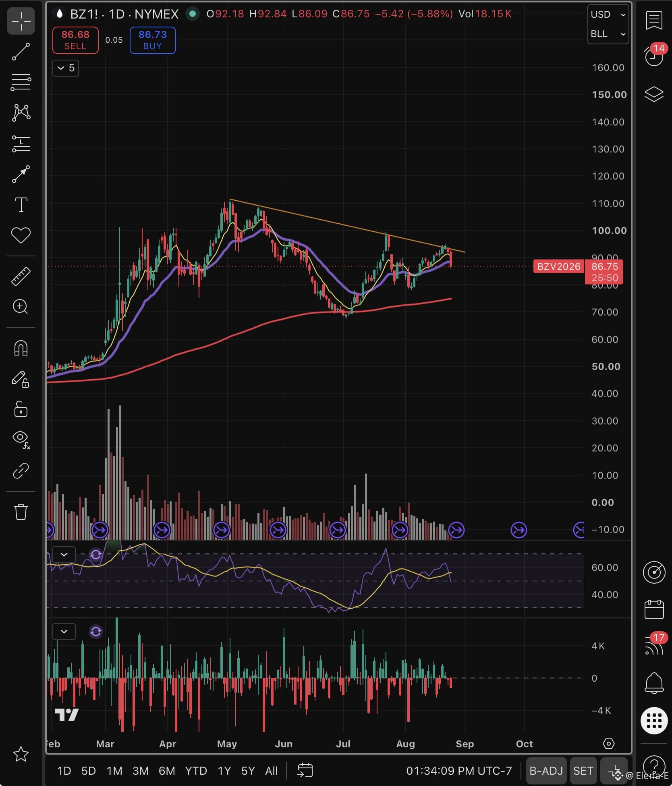Open the heart icons and stickers tool
Screen dimensions: 672x786
[21, 235]
